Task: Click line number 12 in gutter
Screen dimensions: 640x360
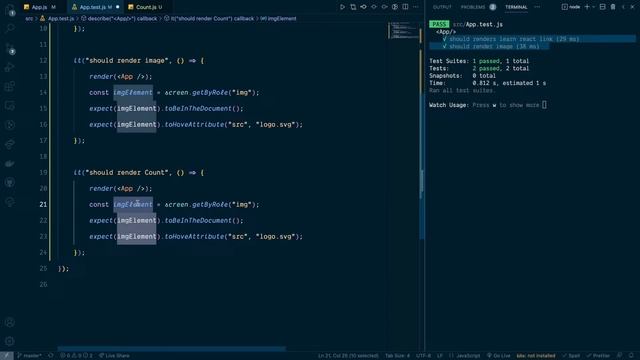Action: (x=43, y=60)
